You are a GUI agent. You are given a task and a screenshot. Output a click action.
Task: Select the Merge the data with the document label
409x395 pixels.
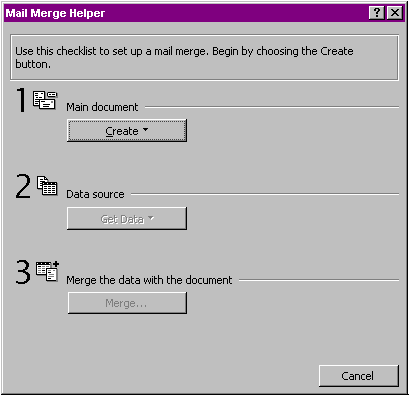(149, 280)
